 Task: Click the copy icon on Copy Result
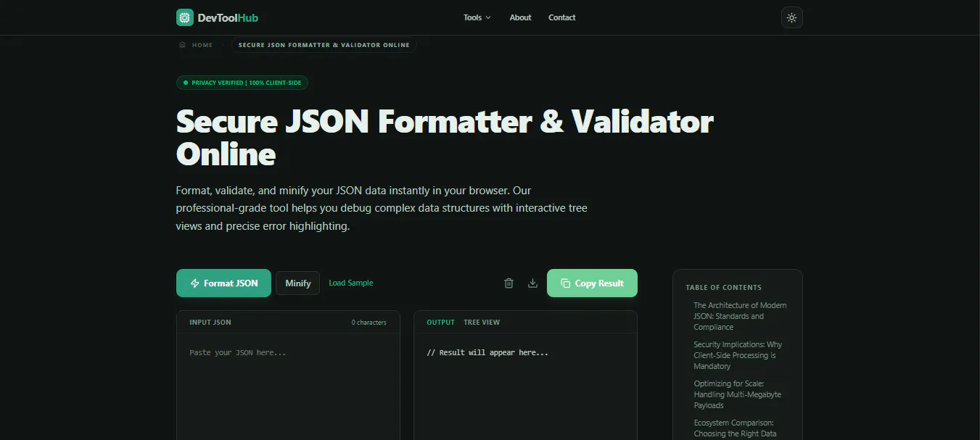point(566,283)
